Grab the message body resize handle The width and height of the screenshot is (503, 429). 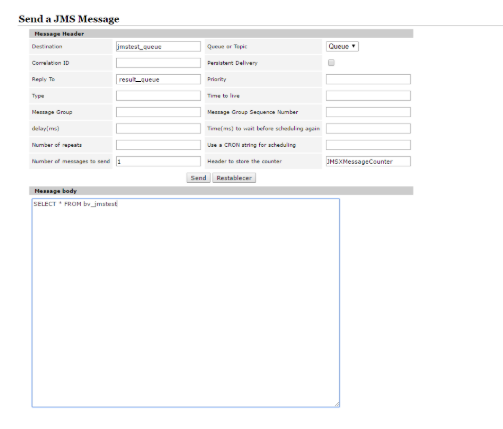pyautogui.click(x=337, y=404)
